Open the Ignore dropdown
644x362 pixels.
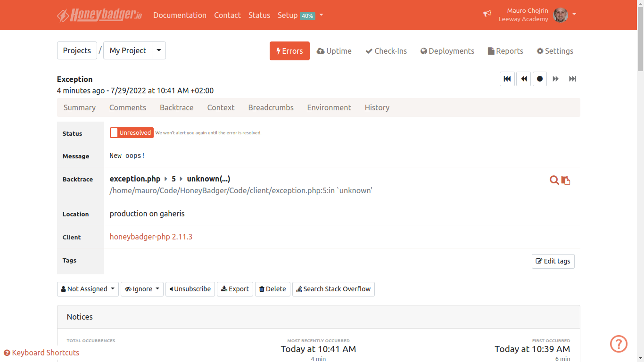click(x=142, y=289)
